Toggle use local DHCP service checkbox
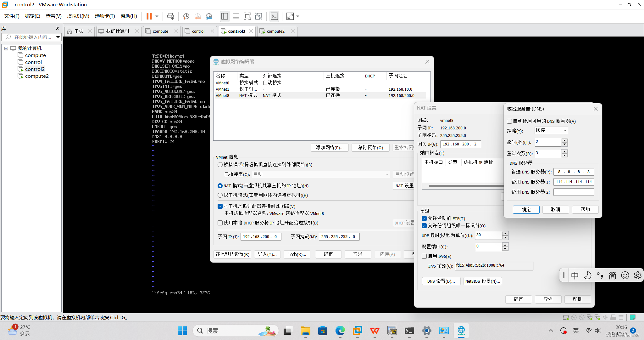 (x=220, y=223)
